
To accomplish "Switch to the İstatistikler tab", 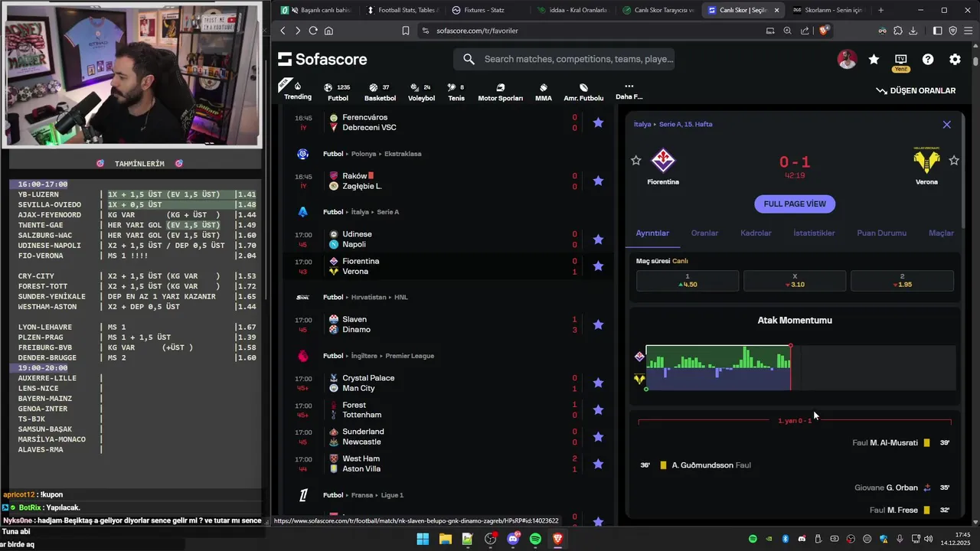I will (x=814, y=233).
